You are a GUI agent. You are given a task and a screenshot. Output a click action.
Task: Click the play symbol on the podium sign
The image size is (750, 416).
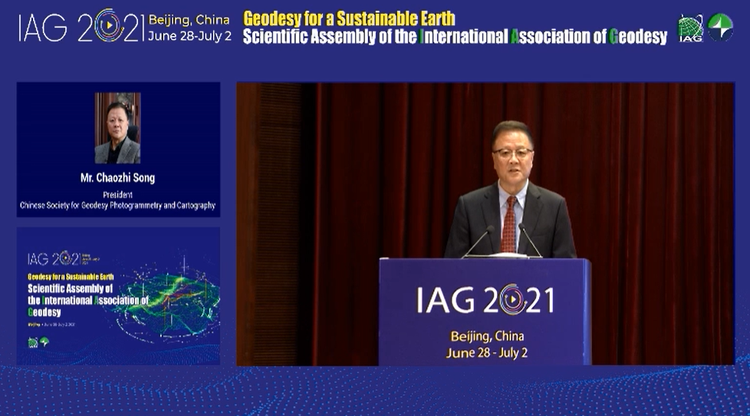511,300
